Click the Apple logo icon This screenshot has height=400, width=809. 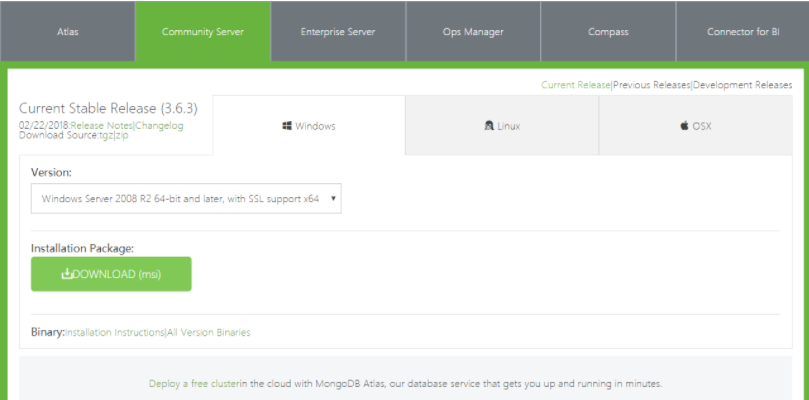point(685,125)
